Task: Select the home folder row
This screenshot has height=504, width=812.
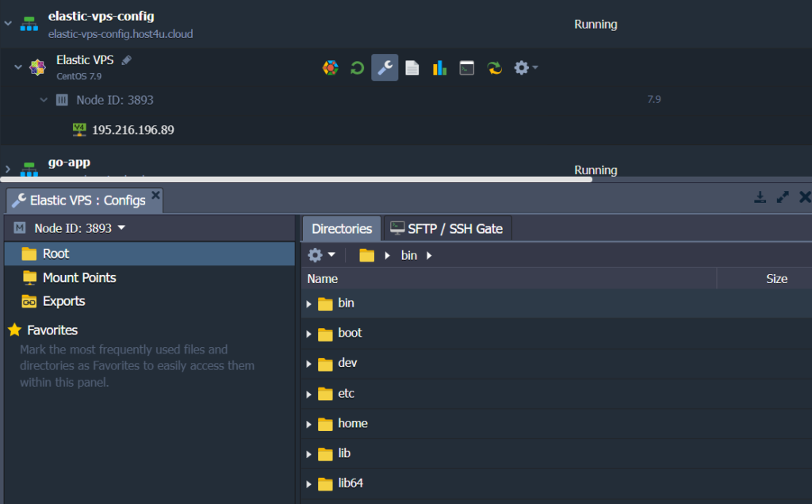Action: tap(556, 424)
